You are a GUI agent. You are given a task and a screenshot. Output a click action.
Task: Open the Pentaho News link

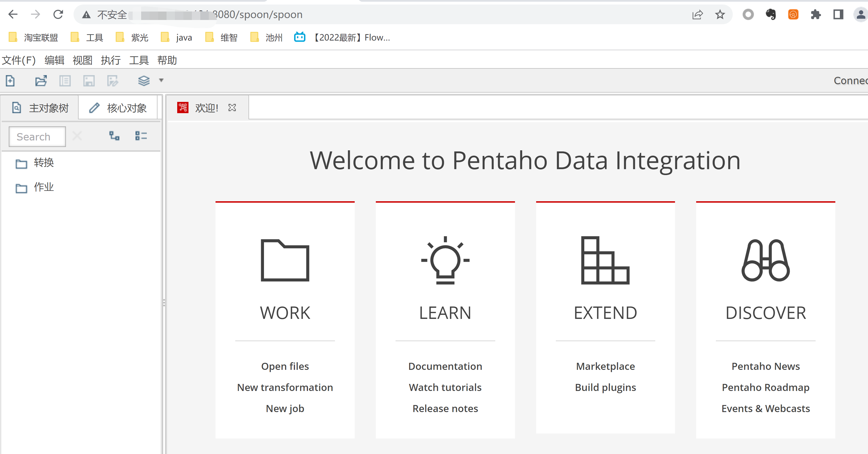[765, 366]
